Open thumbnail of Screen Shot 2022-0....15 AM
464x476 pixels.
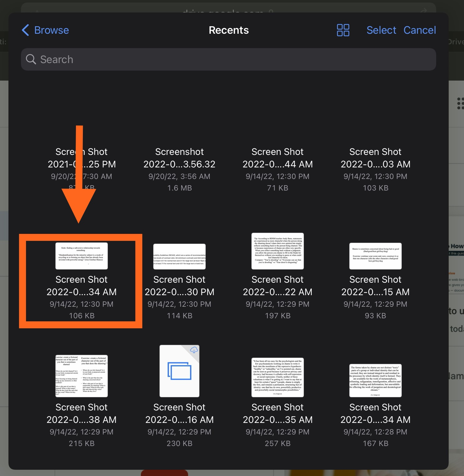click(376, 256)
